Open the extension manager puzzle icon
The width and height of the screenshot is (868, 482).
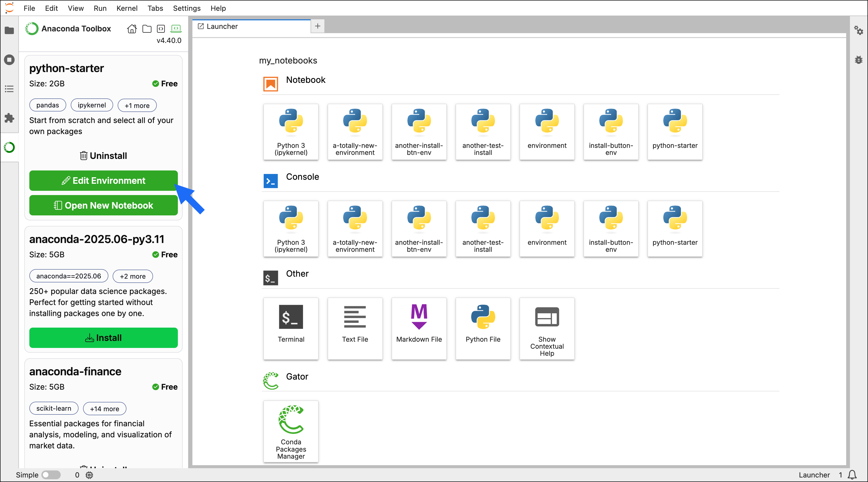[x=10, y=118]
